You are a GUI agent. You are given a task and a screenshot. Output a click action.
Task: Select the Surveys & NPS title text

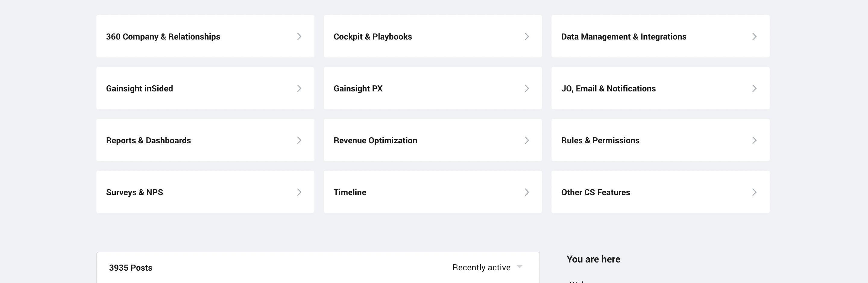134,192
